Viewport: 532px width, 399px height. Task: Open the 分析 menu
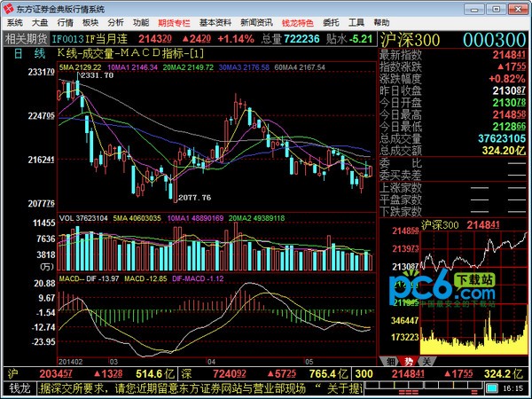pyautogui.click(x=115, y=23)
